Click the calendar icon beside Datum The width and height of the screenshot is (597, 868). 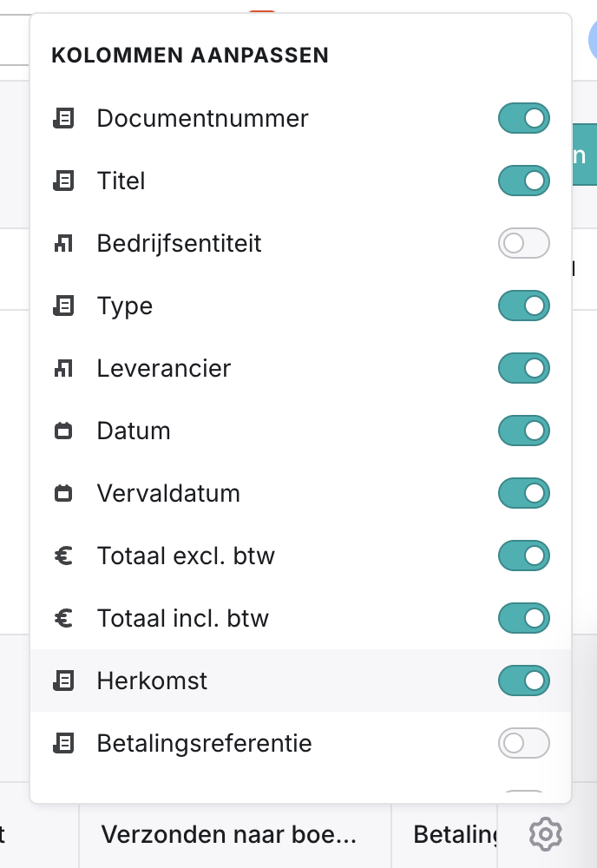pyautogui.click(x=63, y=431)
